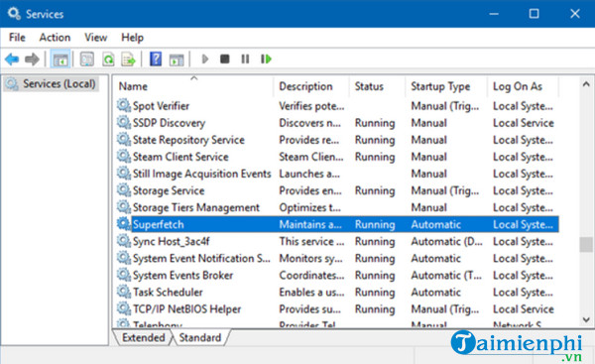The height and width of the screenshot is (364, 595).
Task: Click the Stop Service square icon
Action: [x=225, y=60]
